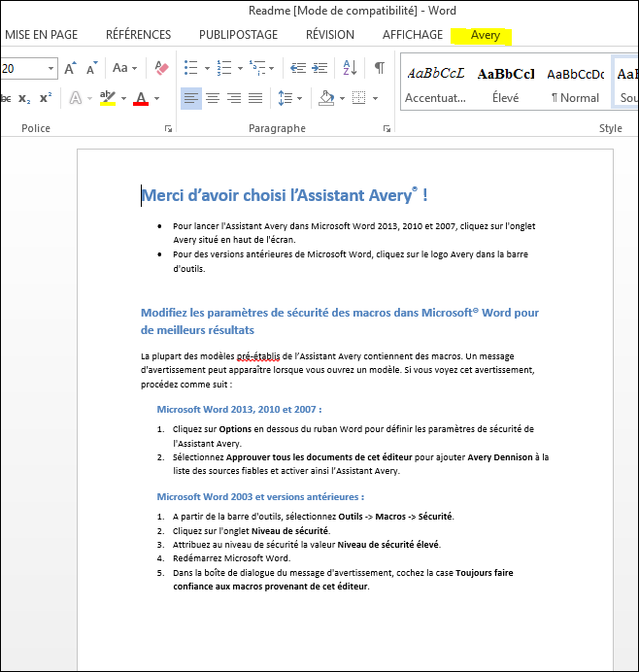Open line and paragraph spacing options
Viewport: 639px width, 672px height.
tap(285, 99)
